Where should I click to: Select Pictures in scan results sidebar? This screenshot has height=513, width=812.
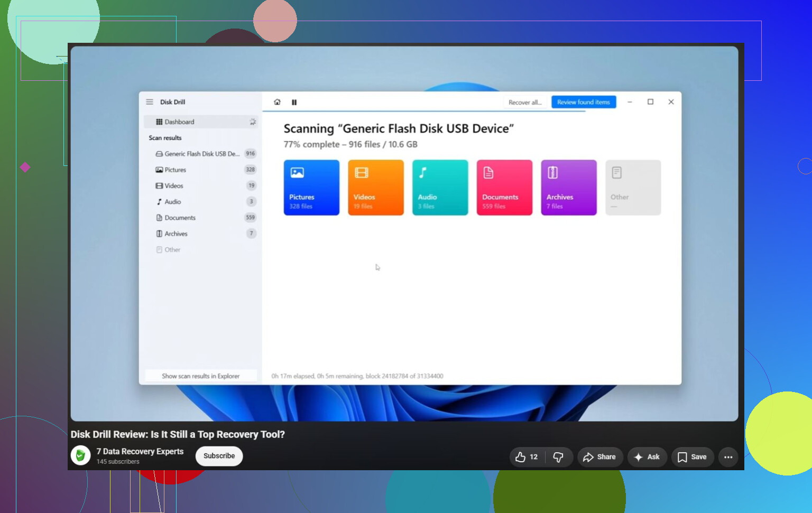coord(201,170)
